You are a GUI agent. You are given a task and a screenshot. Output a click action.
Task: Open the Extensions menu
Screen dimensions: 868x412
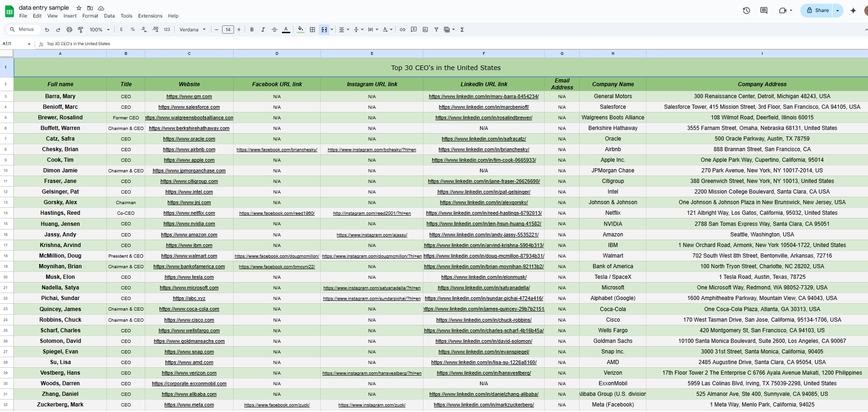pyautogui.click(x=150, y=16)
